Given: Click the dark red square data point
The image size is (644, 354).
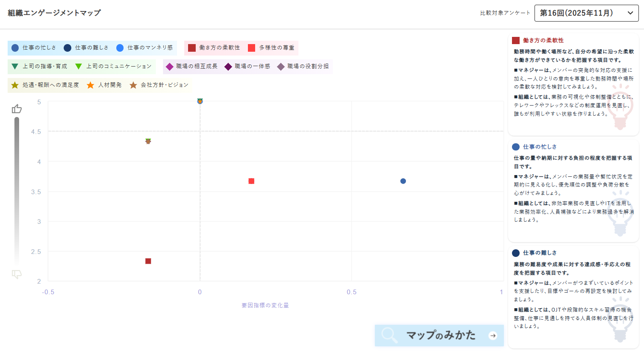Looking at the screenshot, I should [148, 261].
